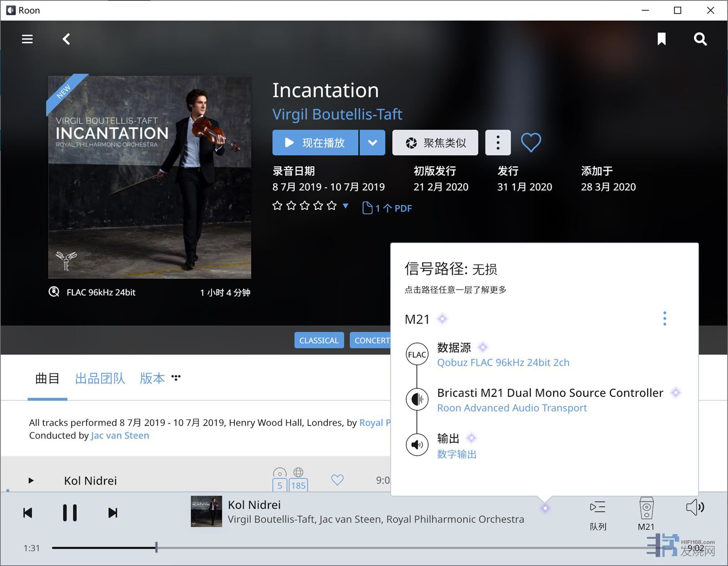Open the M21 signal path options menu

pos(664,318)
